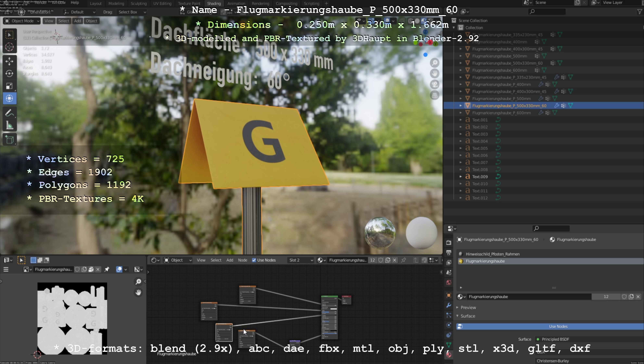The width and height of the screenshot is (644, 364).
Task: Select the Rotate tool icon
Action: click(x=9, y=73)
